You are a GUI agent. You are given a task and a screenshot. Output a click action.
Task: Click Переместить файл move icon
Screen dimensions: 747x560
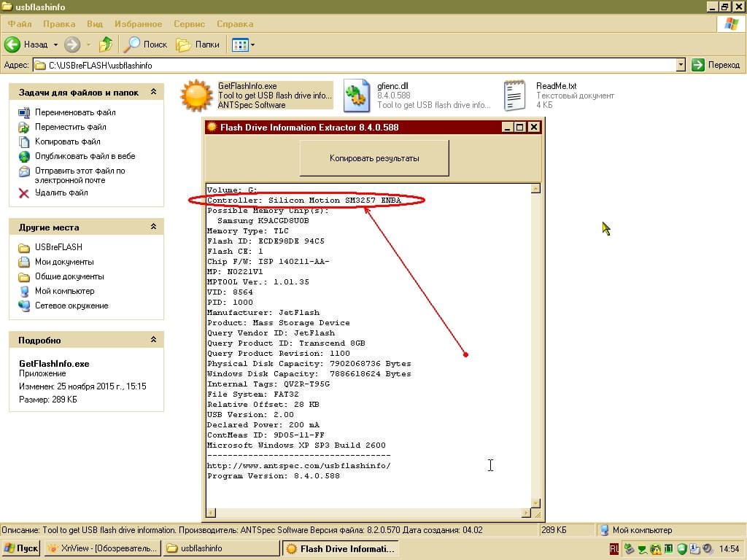point(24,127)
